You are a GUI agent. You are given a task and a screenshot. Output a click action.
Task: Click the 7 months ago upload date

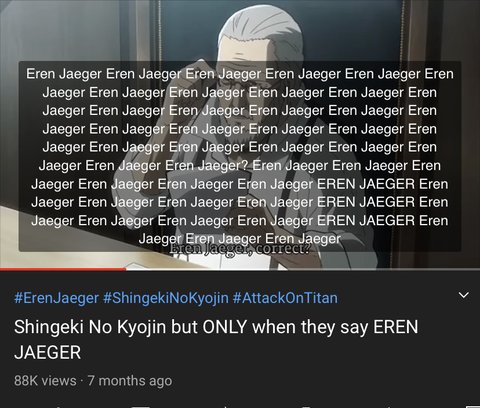[x=130, y=380]
